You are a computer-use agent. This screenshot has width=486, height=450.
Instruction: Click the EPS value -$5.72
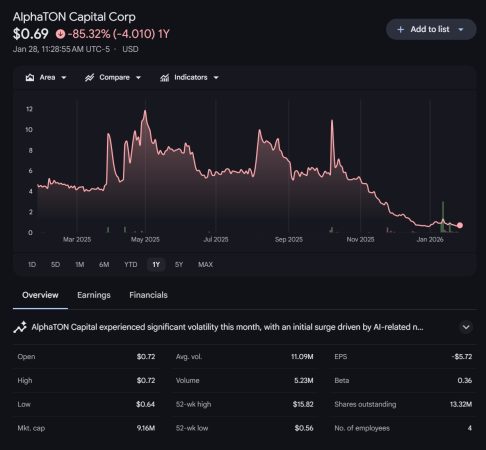coord(462,357)
